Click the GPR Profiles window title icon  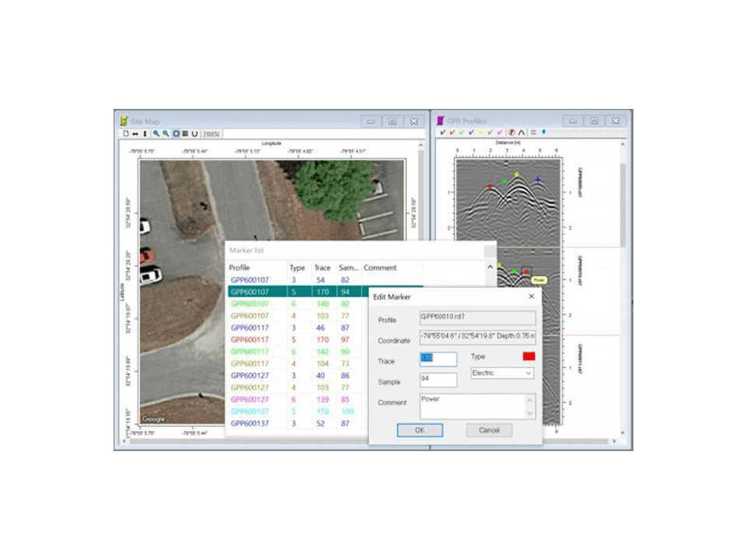[x=440, y=121]
